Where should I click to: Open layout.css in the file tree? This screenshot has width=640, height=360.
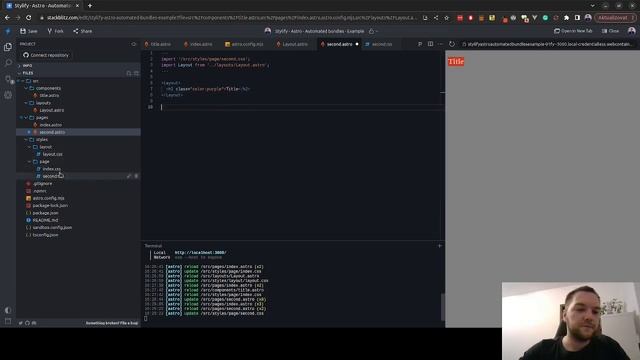click(x=52, y=154)
